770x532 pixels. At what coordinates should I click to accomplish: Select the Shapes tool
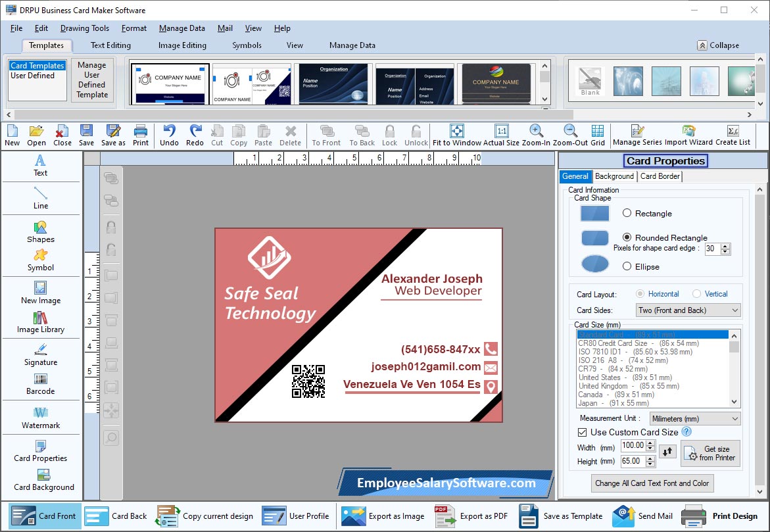coord(40,232)
